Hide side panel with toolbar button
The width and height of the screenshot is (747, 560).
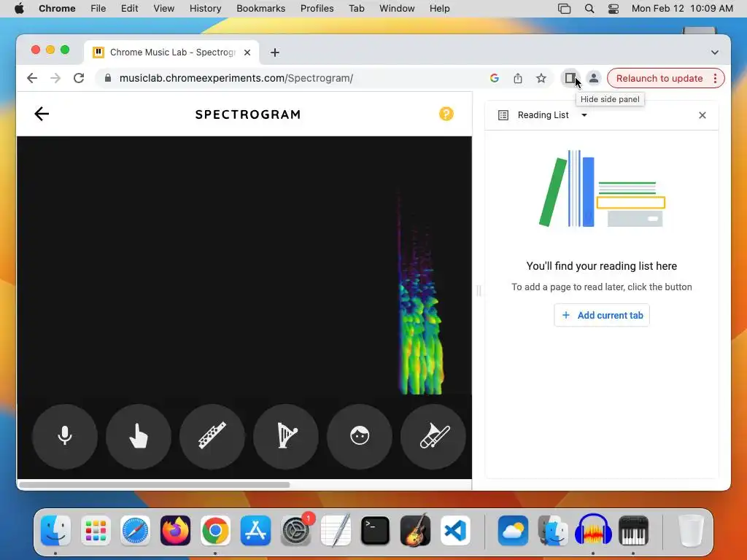pyautogui.click(x=570, y=78)
